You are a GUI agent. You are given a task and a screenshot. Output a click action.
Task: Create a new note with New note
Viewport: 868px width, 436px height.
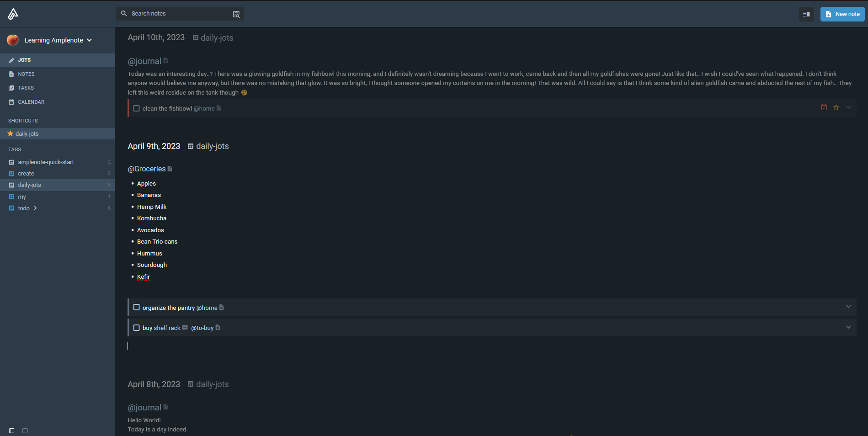coord(842,14)
